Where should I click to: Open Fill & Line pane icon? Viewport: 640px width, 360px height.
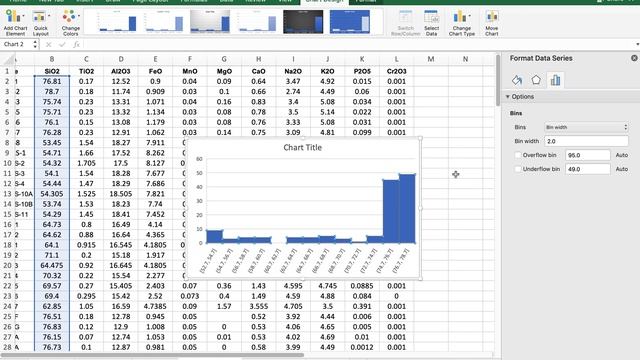(517, 80)
